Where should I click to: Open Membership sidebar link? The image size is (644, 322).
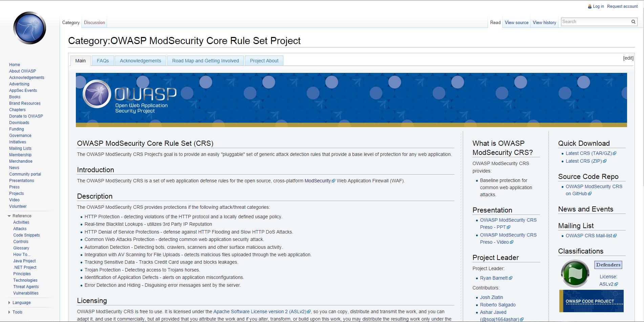point(20,155)
